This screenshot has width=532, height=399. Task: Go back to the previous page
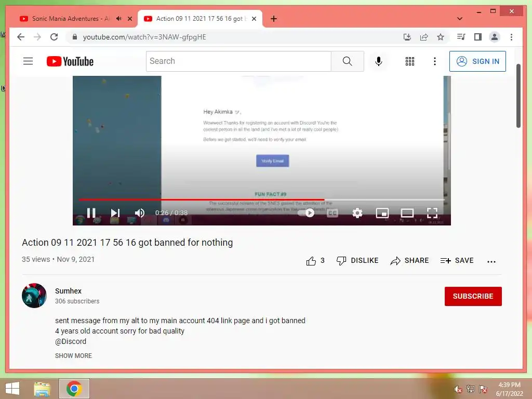pyautogui.click(x=21, y=37)
